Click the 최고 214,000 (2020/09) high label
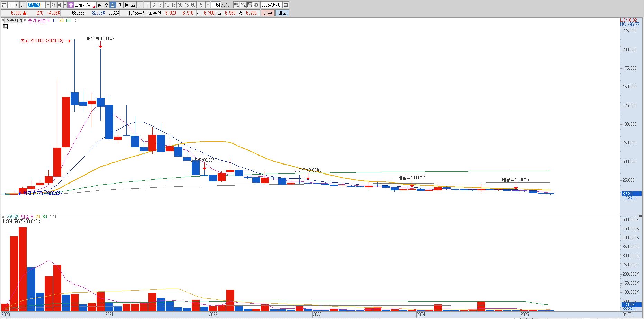 coord(42,41)
